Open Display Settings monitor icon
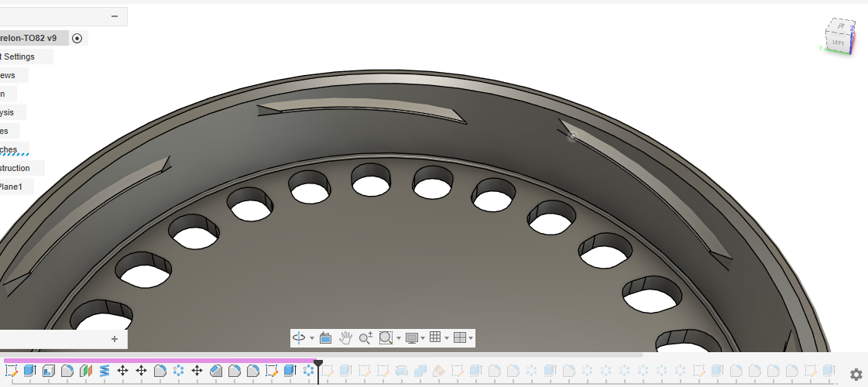Screen dimensions: 868x387 [412, 337]
